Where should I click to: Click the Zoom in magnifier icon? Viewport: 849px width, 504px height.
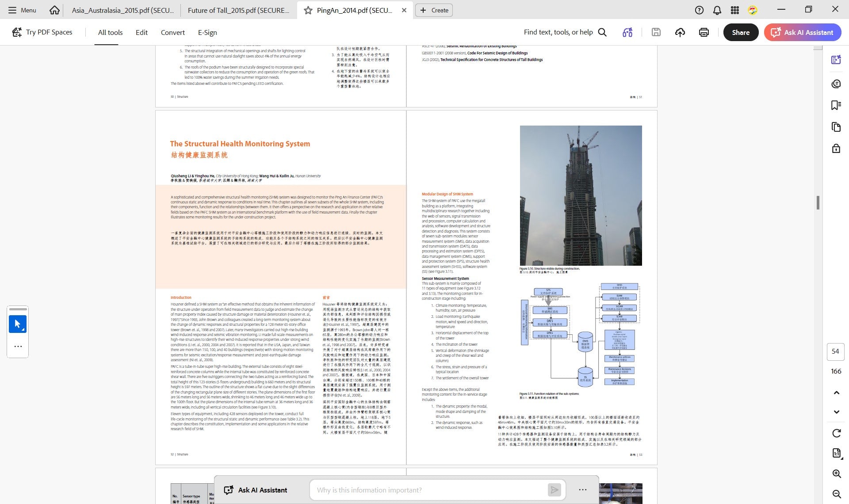[836, 474]
